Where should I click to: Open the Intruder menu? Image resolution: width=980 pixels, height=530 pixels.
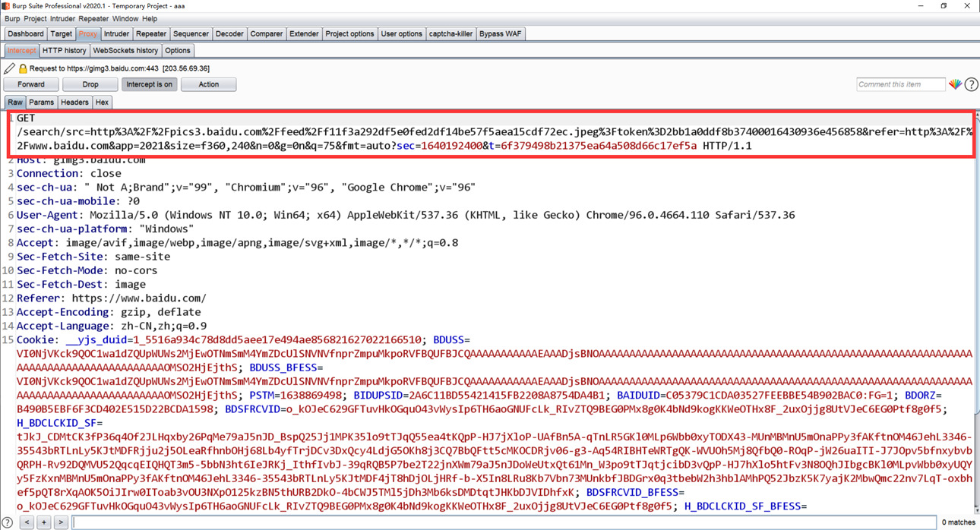[62, 18]
